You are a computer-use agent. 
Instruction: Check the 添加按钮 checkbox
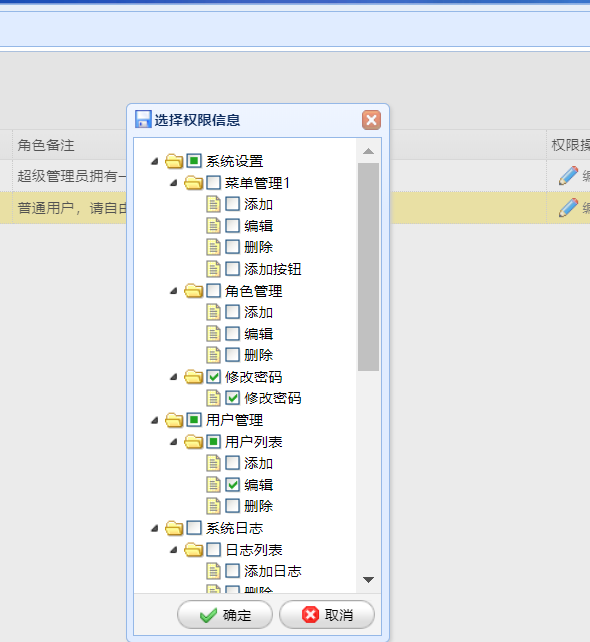[233, 269]
